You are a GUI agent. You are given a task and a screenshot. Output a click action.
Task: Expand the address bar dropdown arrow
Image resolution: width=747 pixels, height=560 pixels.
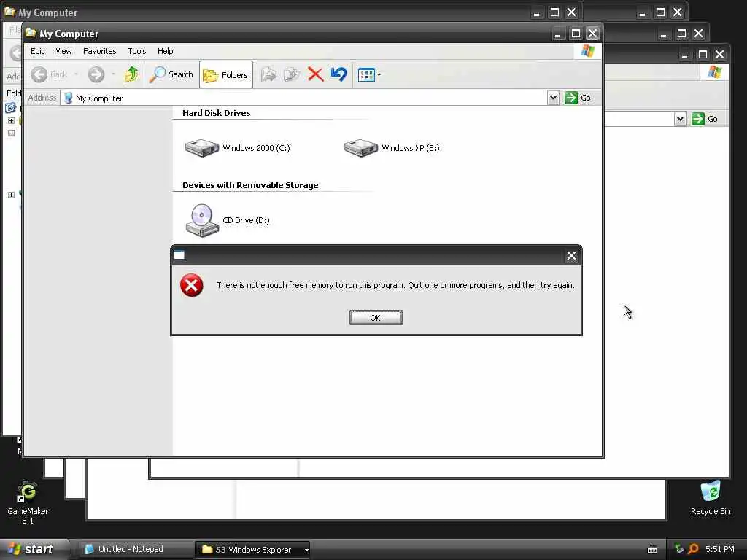553,98
